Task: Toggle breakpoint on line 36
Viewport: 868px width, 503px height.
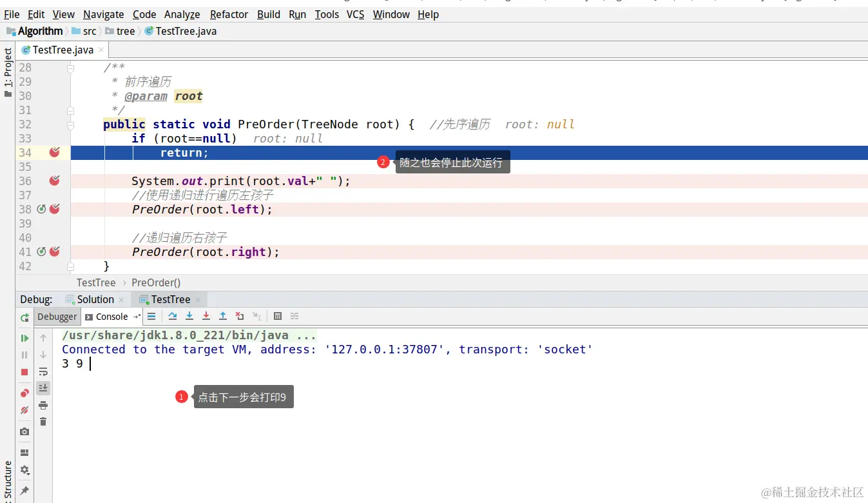Action: coord(55,181)
